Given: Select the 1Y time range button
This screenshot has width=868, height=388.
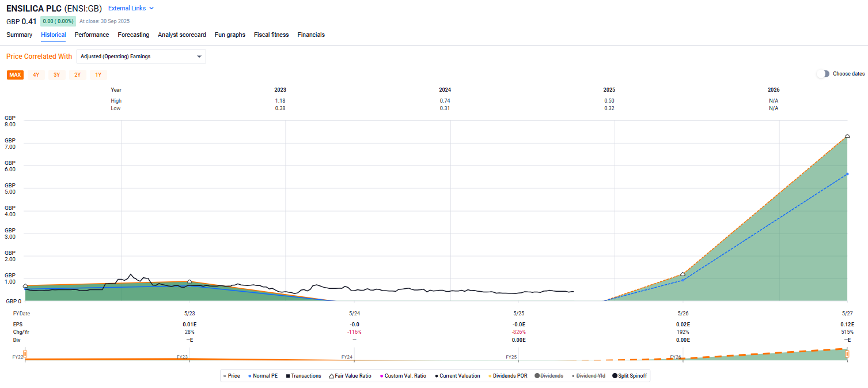Looking at the screenshot, I should tap(98, 75).
